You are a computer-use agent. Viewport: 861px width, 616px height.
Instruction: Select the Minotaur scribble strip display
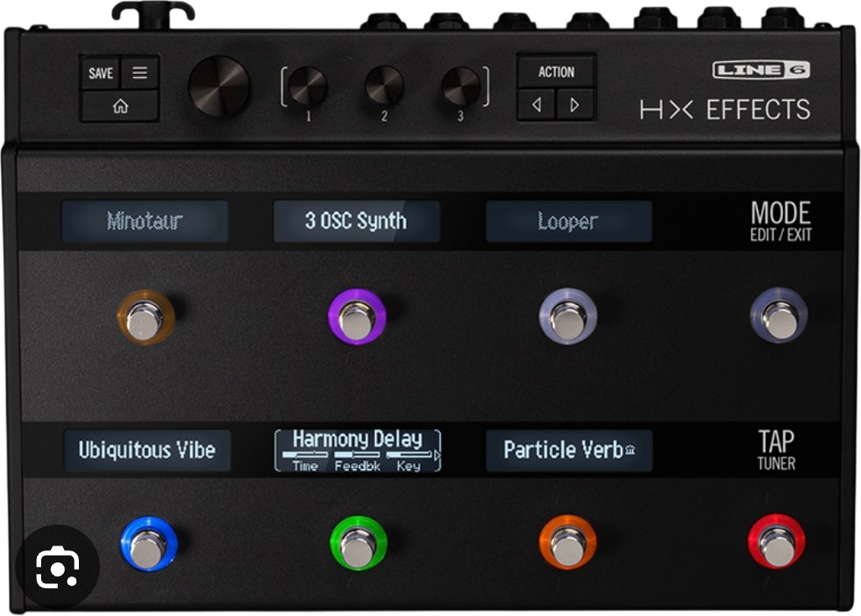[x=144, y=222]
